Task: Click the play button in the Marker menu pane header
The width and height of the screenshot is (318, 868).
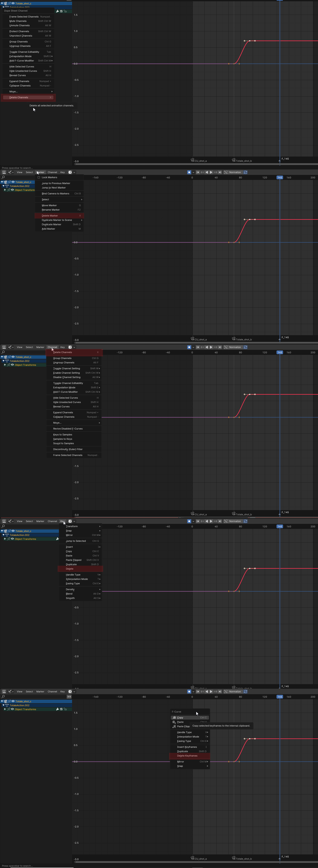Action: click(x=211, y=172)
